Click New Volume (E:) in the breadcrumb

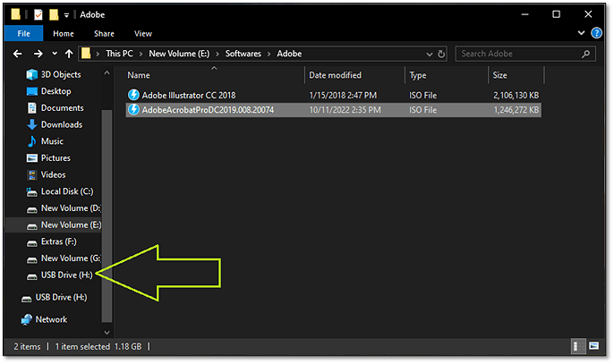[179, 54]
